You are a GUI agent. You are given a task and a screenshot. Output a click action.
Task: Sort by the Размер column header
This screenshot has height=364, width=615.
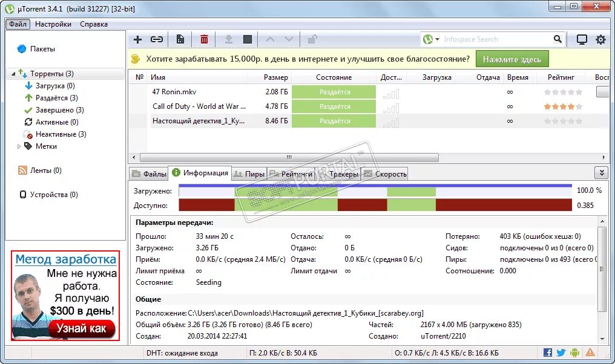[x=269, y=77]
